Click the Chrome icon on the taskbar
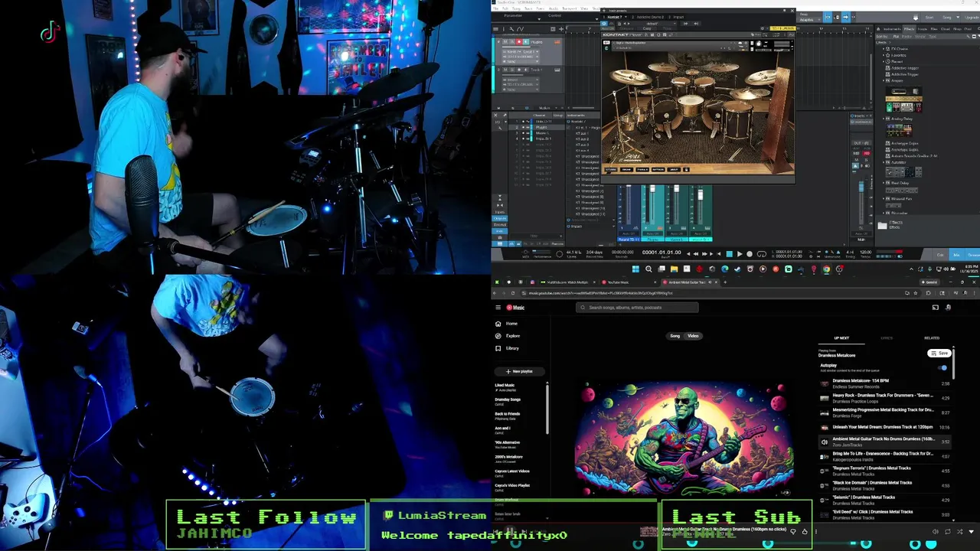 coord(826,269)
